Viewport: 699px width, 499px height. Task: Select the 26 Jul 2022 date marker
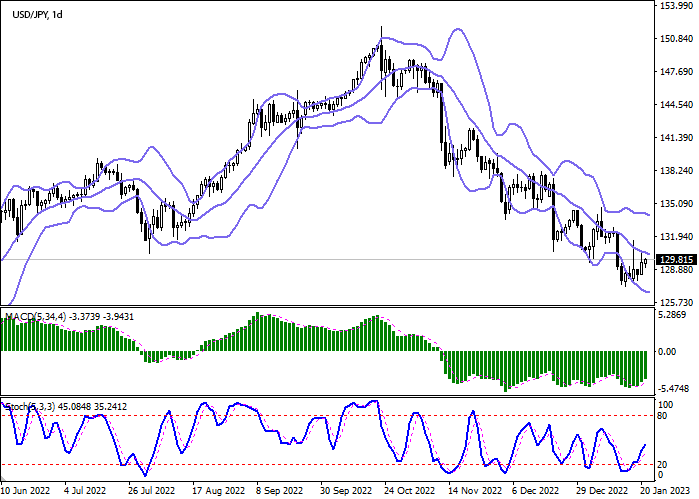point(149,491)
